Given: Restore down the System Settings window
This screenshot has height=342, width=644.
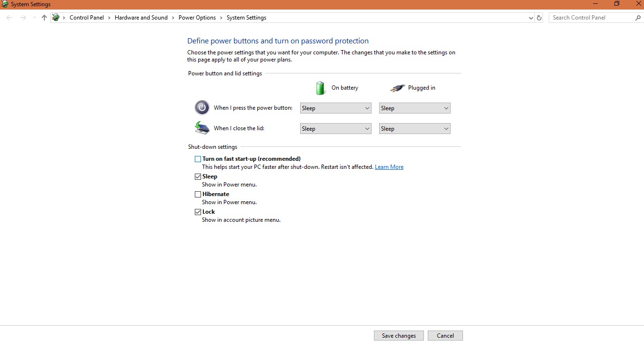Looking at the screenshot, I should 617,4.
